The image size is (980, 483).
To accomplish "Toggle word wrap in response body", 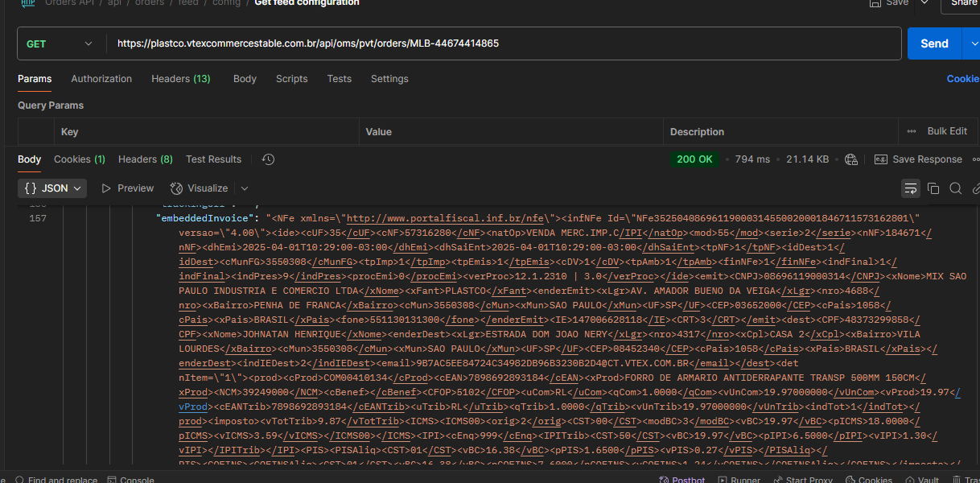I will point(911,188).
